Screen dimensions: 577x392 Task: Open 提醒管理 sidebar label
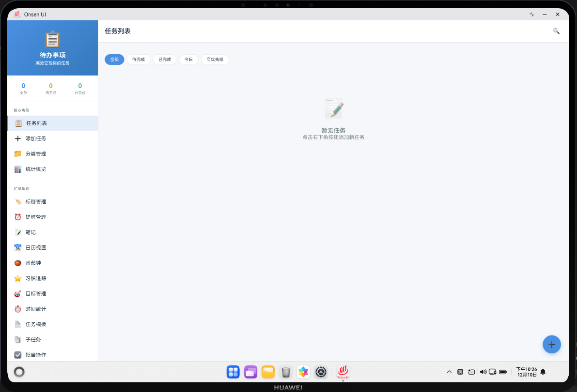(36, 217)
